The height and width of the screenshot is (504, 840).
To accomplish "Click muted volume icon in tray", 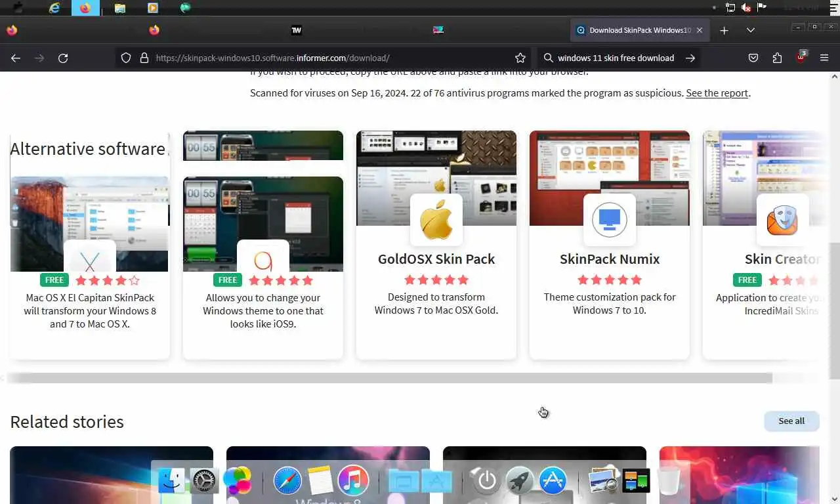I will click(746, 8).
